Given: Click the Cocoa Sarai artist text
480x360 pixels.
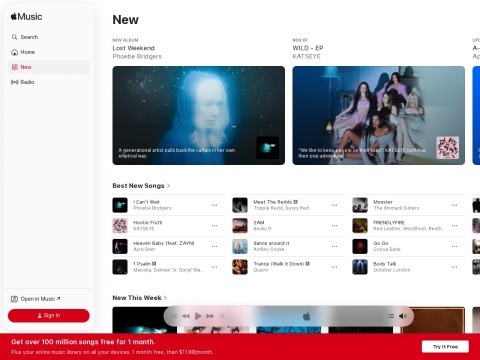Looking at the screenshot, I should (387, 249).
